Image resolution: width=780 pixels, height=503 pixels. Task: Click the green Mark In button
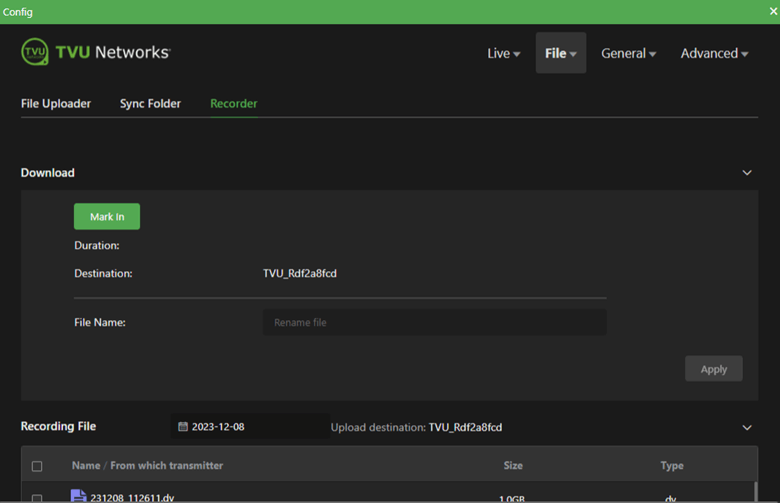107,216
